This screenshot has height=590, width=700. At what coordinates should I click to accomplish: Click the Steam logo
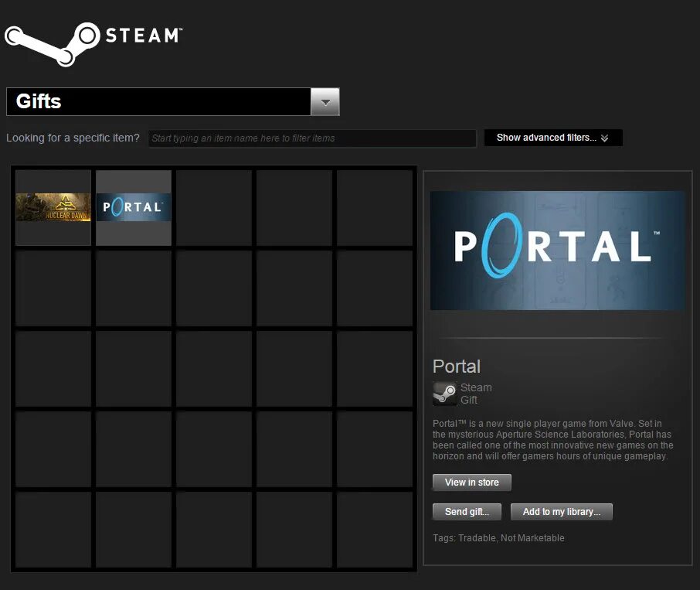click(x=93, y=44)
